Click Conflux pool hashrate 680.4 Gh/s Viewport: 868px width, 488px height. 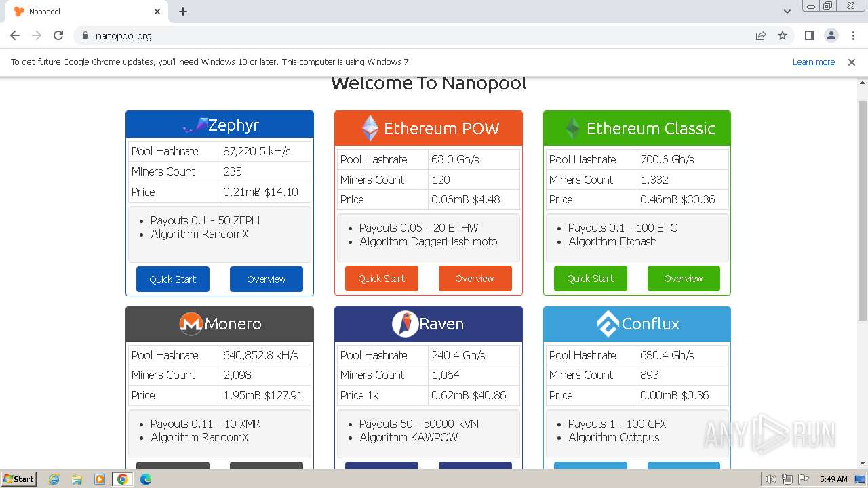667,355
